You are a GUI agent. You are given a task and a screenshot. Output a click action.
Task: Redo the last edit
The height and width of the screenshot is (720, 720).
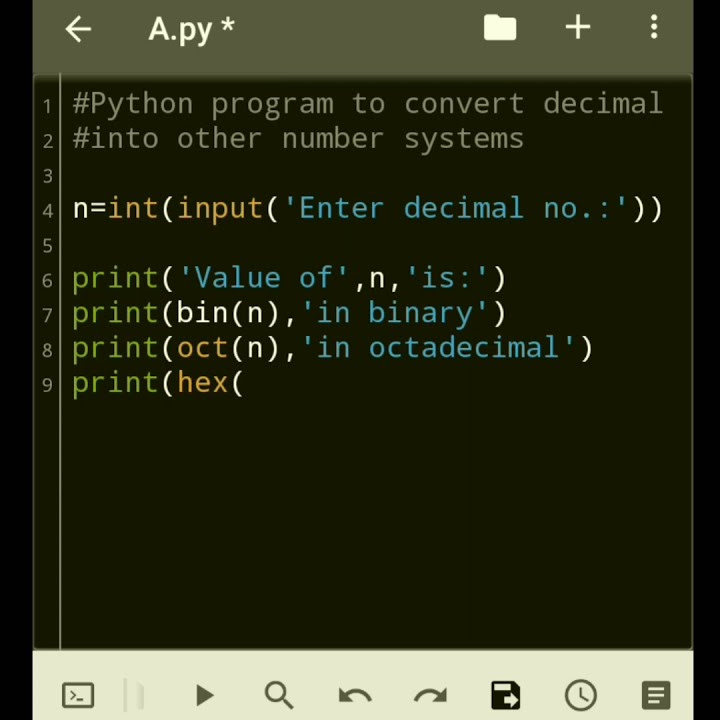(x=430, y=696)
